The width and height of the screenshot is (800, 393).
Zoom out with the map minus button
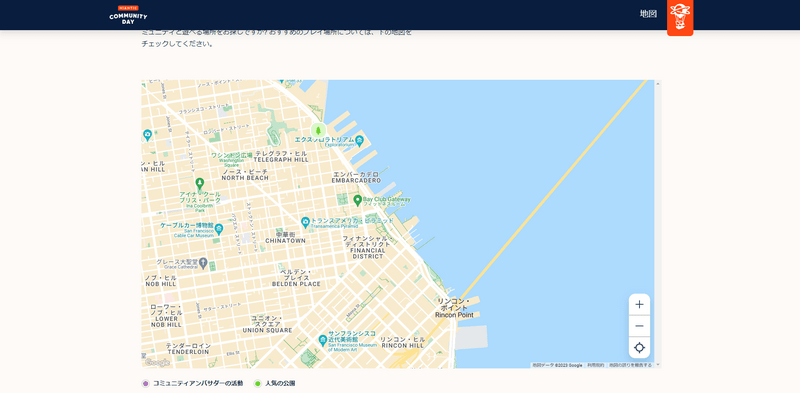pyautogui.click(x=639, y=326)
